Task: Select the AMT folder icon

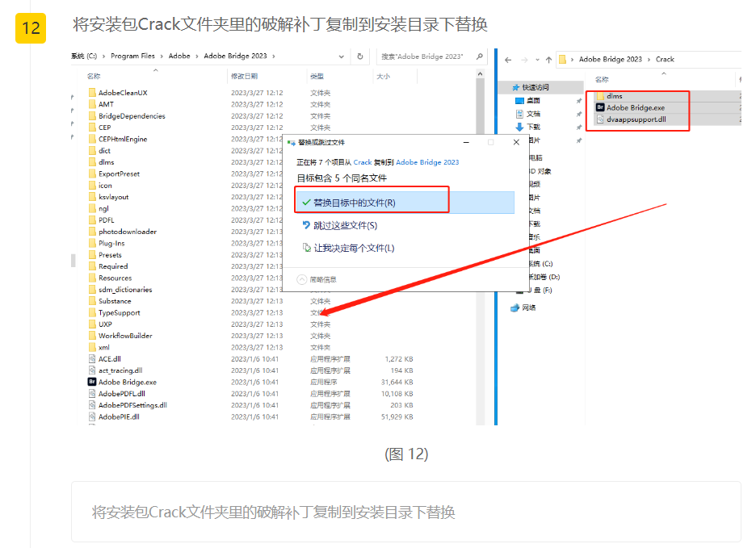Action: (x=92, y=103)
